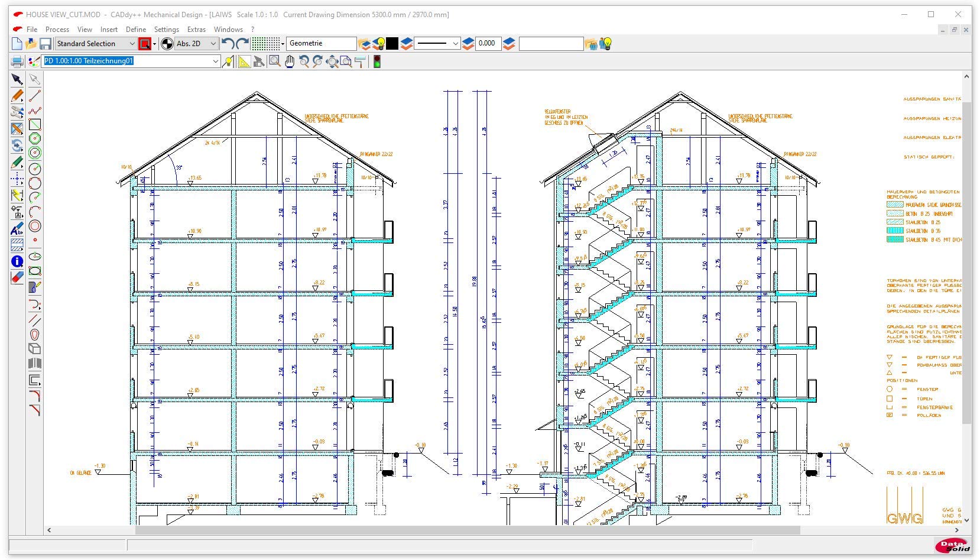
Task: Click the Print icon
Action: pyautogui.click(x=17, y=61)
